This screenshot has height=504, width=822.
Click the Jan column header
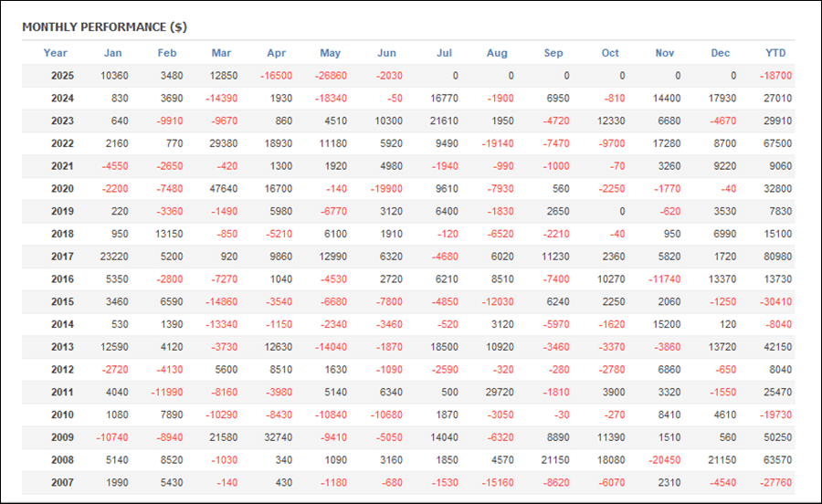112,53
